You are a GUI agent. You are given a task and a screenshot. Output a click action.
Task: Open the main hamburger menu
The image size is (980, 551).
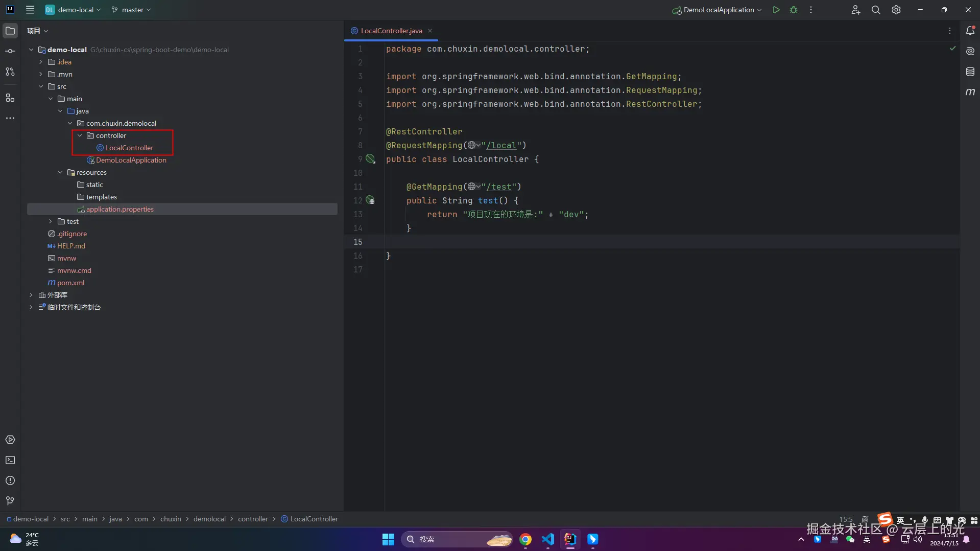pos(30,10)
